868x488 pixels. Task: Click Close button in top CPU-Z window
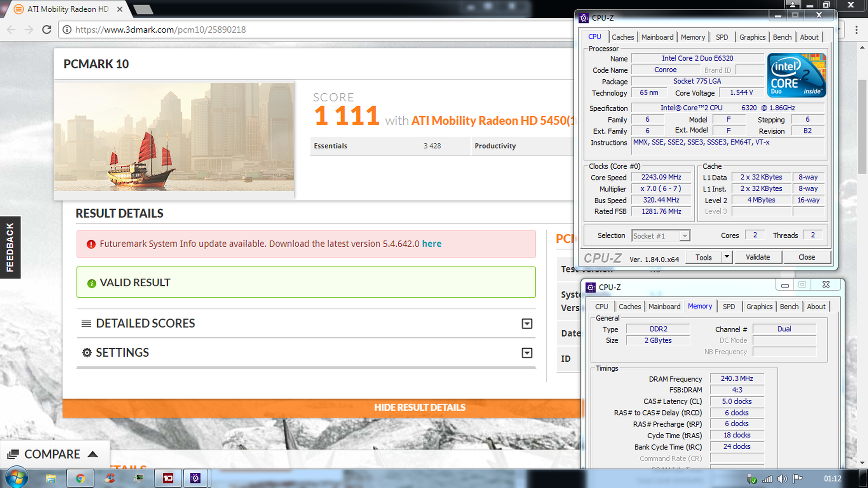807,257
